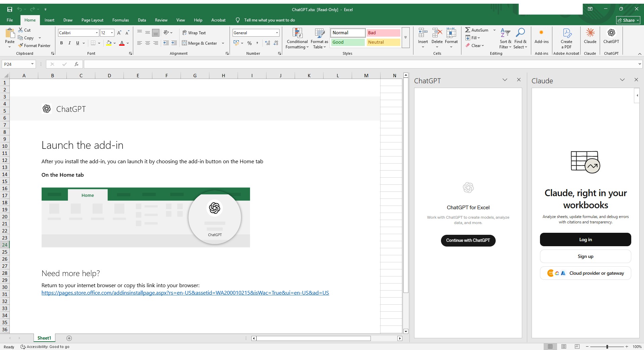Viewport: 644px width, 350px height.
Task: Click the Share button
Action: [x=629, y=20]
